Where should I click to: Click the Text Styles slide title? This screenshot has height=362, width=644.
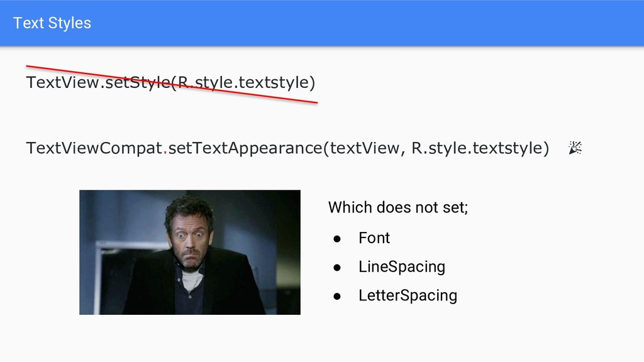point(52,23)
